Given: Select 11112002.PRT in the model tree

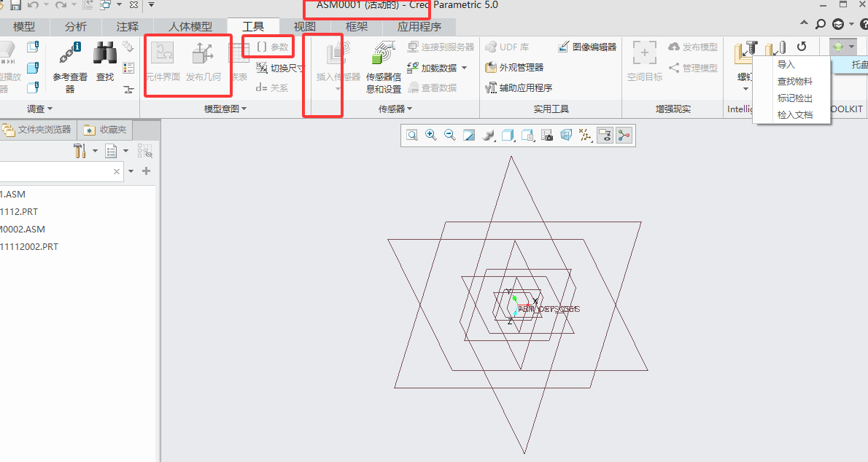Looking at the screenshot, I should pyautogui.click(x=28, y=247).
